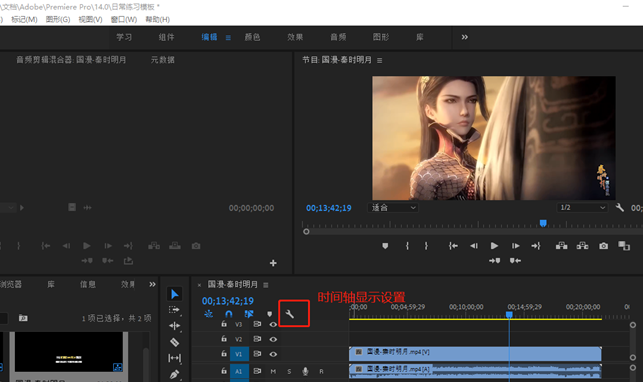
Task: Open timeline sequence panel menu
Action: (266, 284)
